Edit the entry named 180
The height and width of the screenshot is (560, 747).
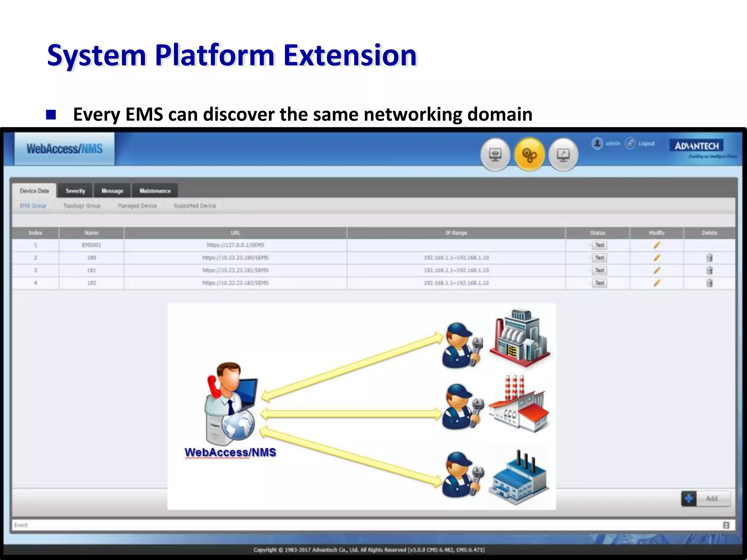[657, 258]
